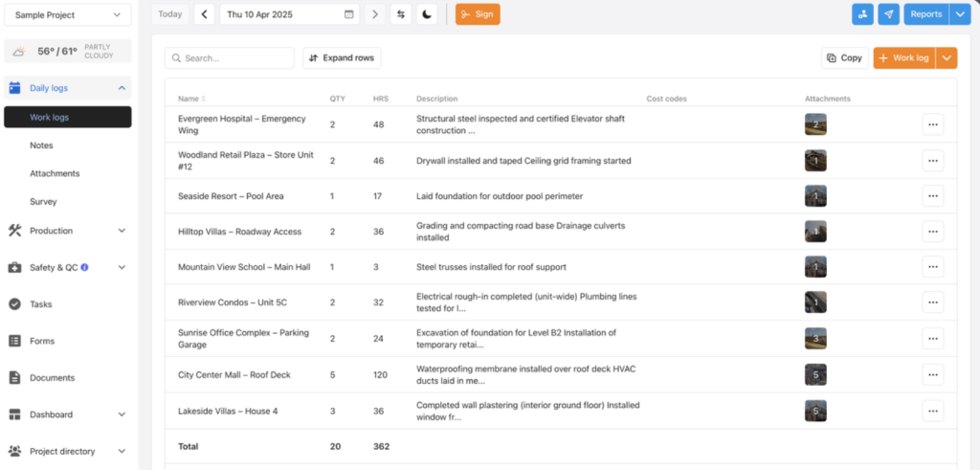Image resolution: width=980 pixels, height=470 pixels.
Task: Expand the Sample Project dropdown
Action: click(x=67, y=15)
